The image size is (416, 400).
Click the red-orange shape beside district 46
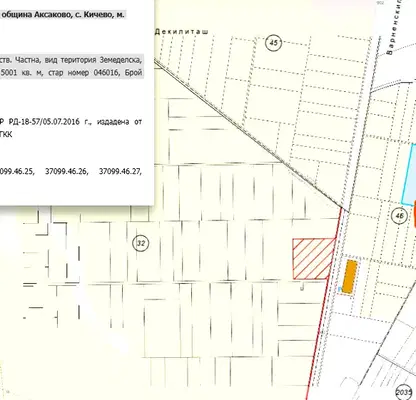(415, 213)
